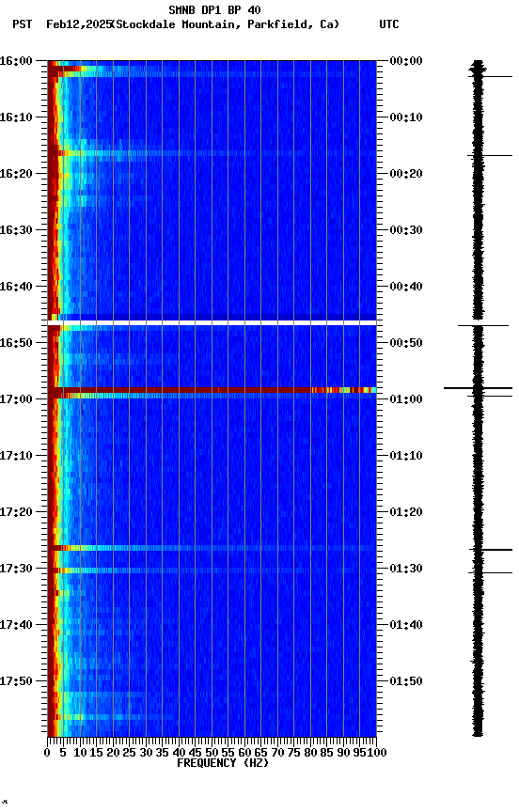Click the 17:50 PST time label
This screenshot has height=812, width=519.
pyautogui.click(x=16, y=682)
